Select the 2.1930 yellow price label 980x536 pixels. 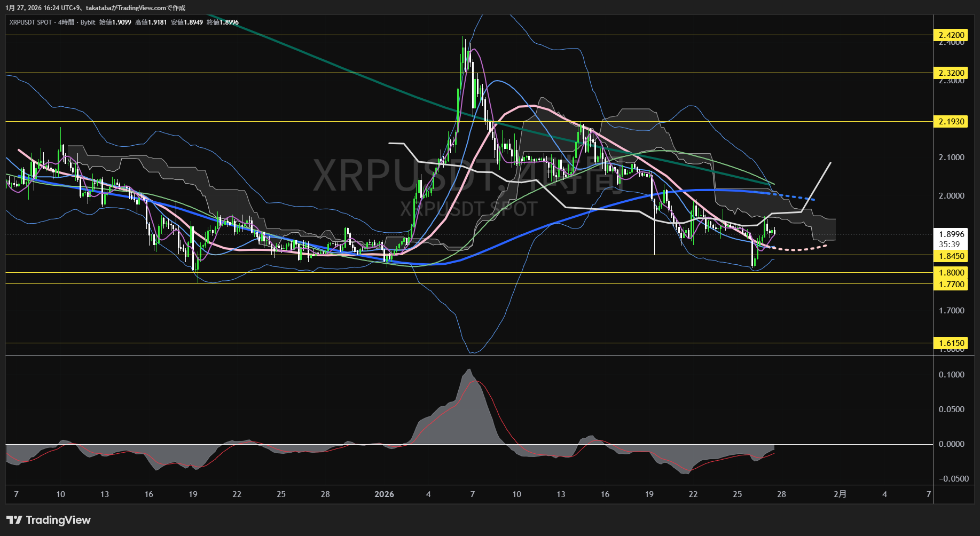pyautogui.click(x=952, y=122)
